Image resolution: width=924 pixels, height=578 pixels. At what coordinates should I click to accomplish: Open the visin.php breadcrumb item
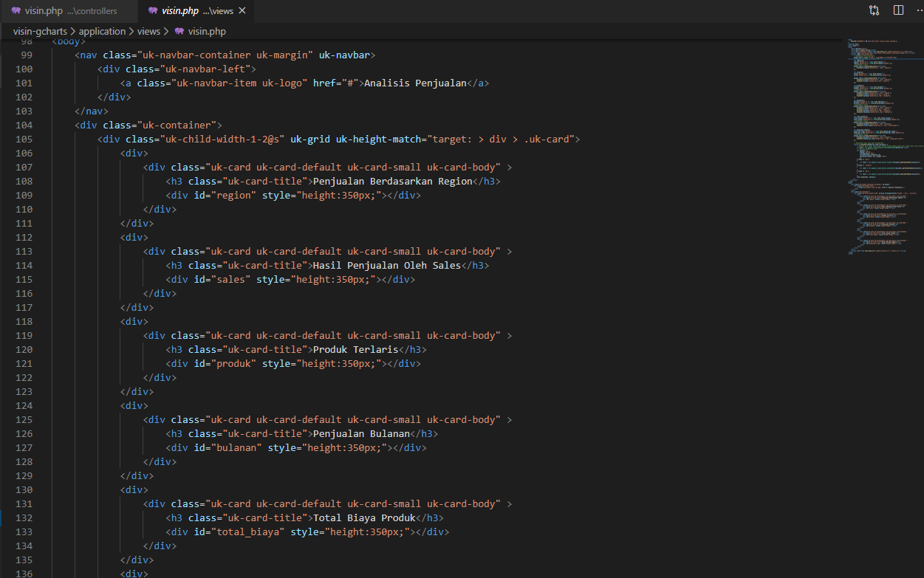207,32
